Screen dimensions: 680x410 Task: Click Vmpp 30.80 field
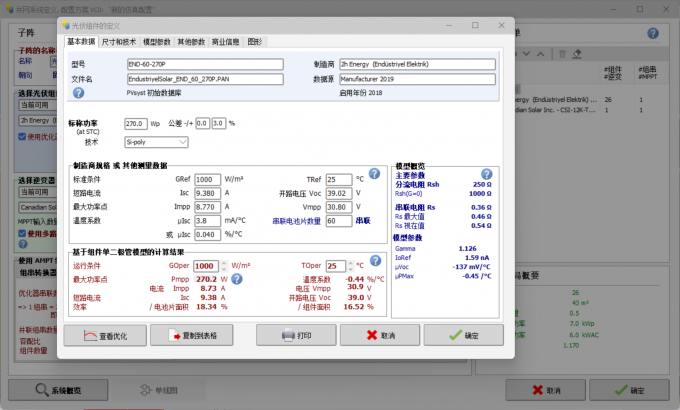point(339,207)
